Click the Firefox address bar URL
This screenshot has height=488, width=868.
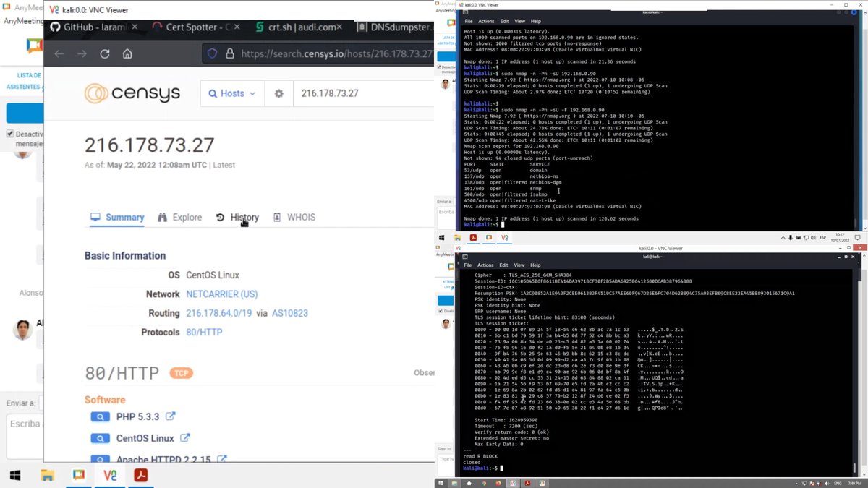click(x=336, y=53)
